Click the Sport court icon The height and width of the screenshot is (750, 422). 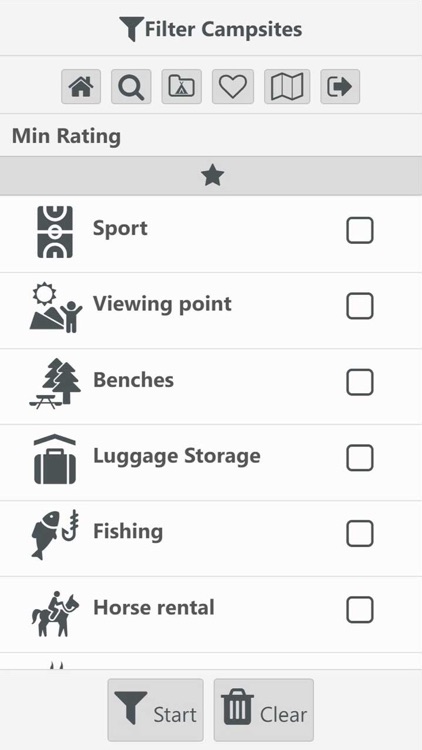click(x=55, y=232)
